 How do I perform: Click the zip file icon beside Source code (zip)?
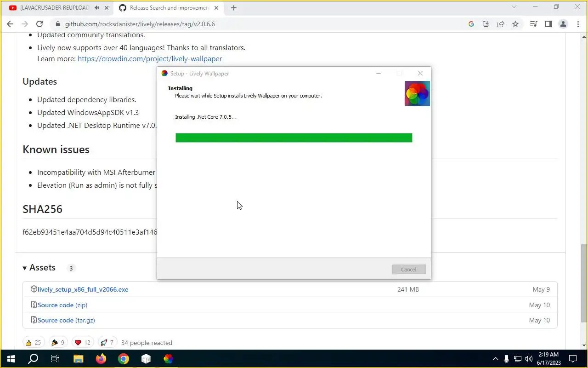(34, 305)
